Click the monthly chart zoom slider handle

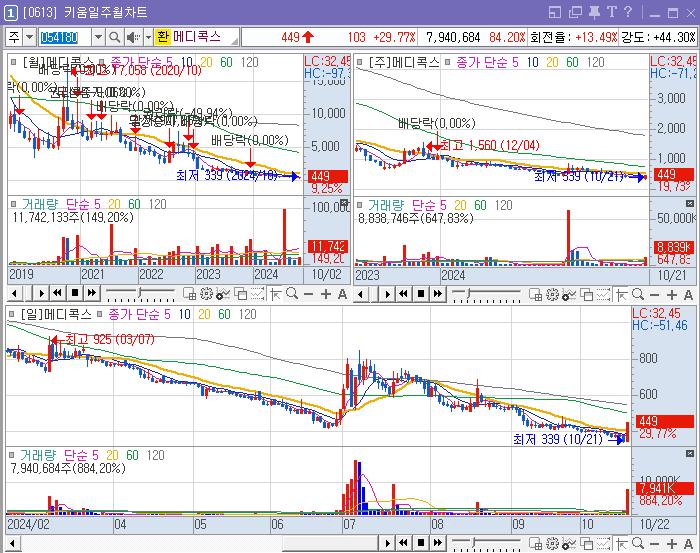point(140,293)
